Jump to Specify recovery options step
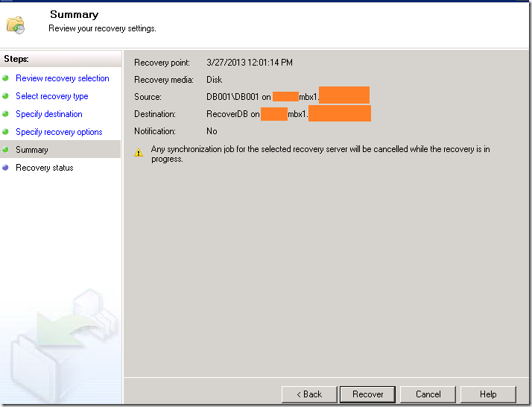Image resolution: width=532 pixels, height=407 pixels. [x=59, y=132]
